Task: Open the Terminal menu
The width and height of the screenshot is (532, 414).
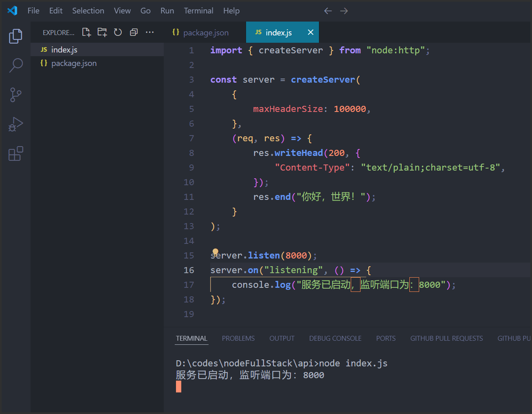Action: pyautogui.click(x=198, y=11)
